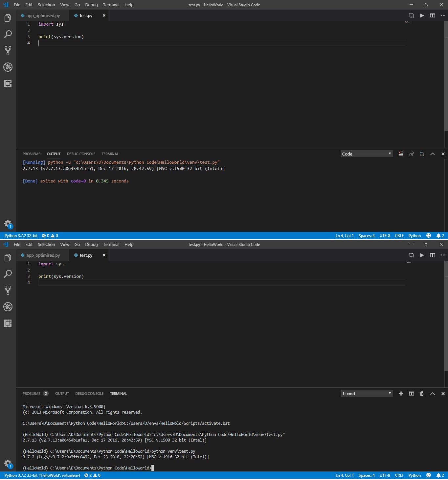Screen dimensions: 448x480
Task: Switch to the PROBLEMS tab
Action: [32, 154]
